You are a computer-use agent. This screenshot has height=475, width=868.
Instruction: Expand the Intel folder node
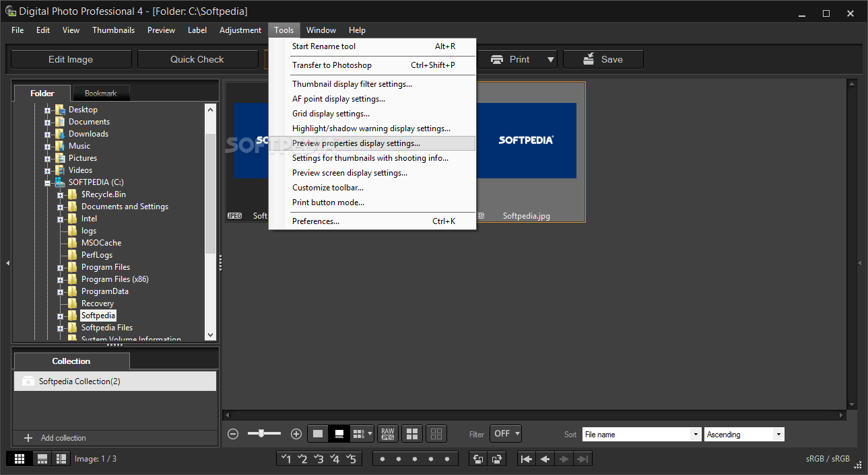pyautogui.click(x=61, y=219)
